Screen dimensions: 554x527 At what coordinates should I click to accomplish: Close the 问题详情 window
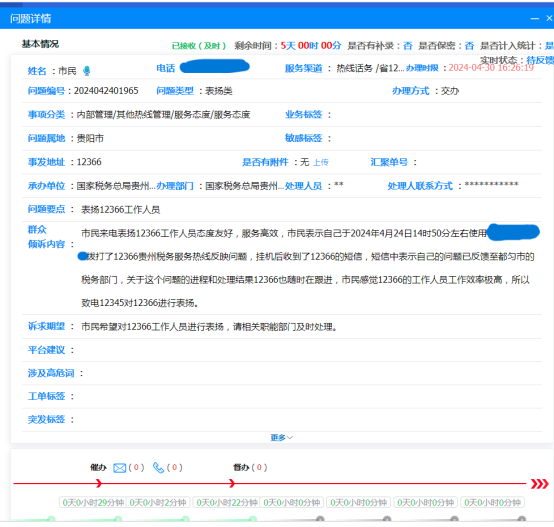coord(549,18)
